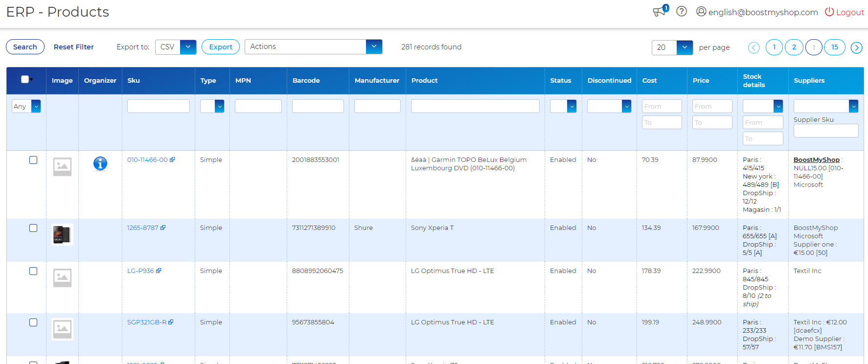868x364 pixels.
Task: Open the 1265-8787 SKU link
Action: click(143, 228)
